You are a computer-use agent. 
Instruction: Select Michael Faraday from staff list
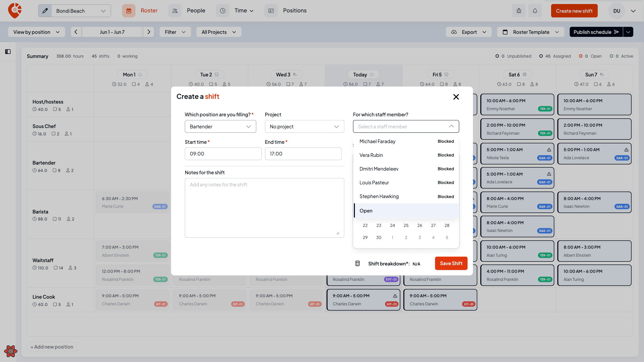click(406, 141)
